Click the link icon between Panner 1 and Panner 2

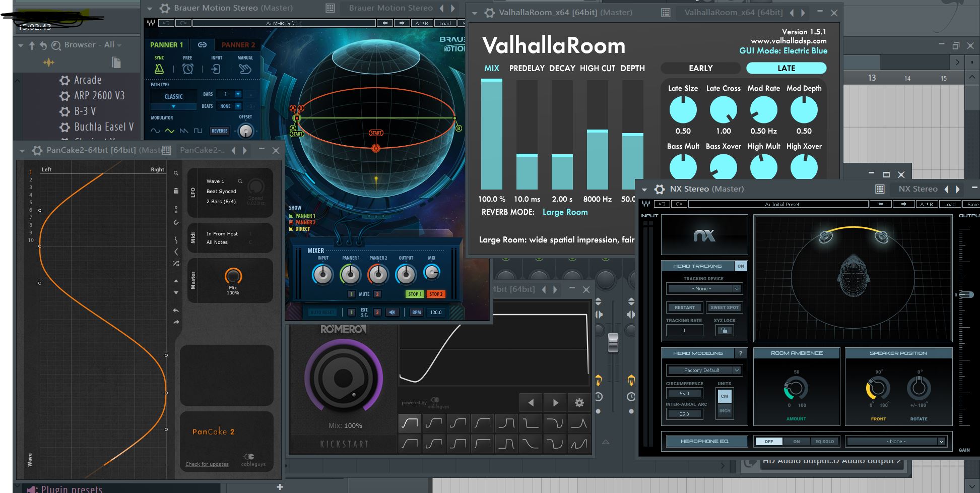(202, 45)
